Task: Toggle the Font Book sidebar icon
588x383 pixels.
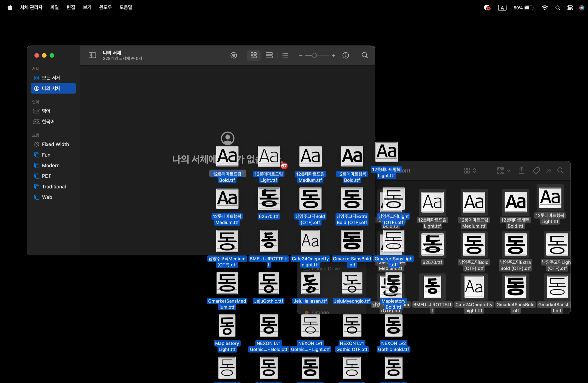Action: point(92,55)
